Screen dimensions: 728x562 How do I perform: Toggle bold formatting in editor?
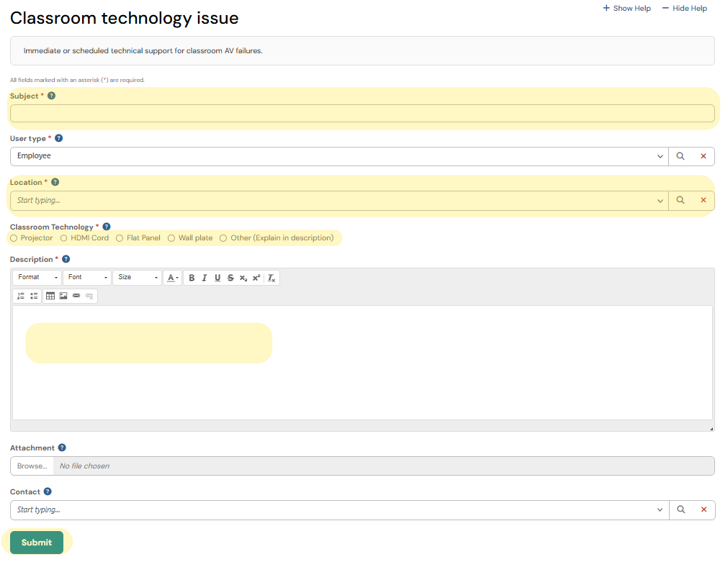[x=192, y=278]
